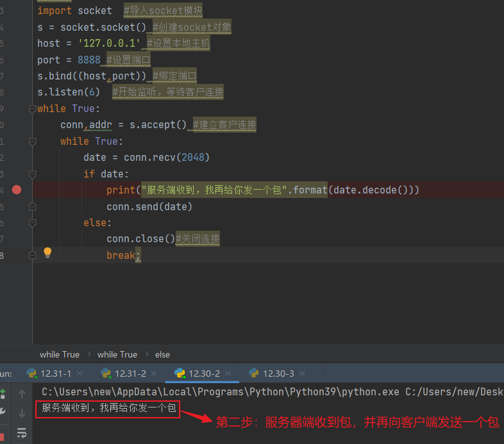Close the 12.31-1 run tab

click(x=80, y=374)
